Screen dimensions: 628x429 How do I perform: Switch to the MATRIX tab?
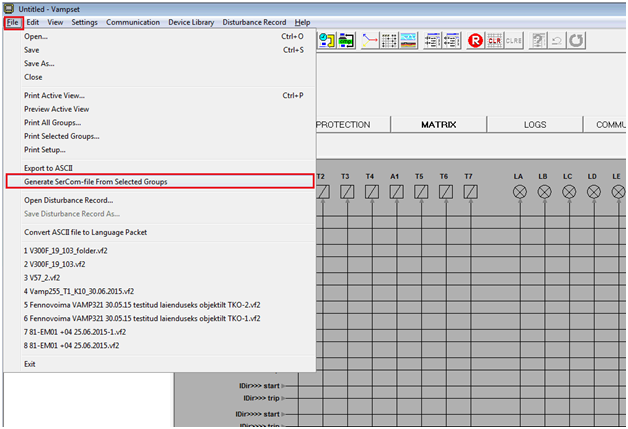click(439, 125)
